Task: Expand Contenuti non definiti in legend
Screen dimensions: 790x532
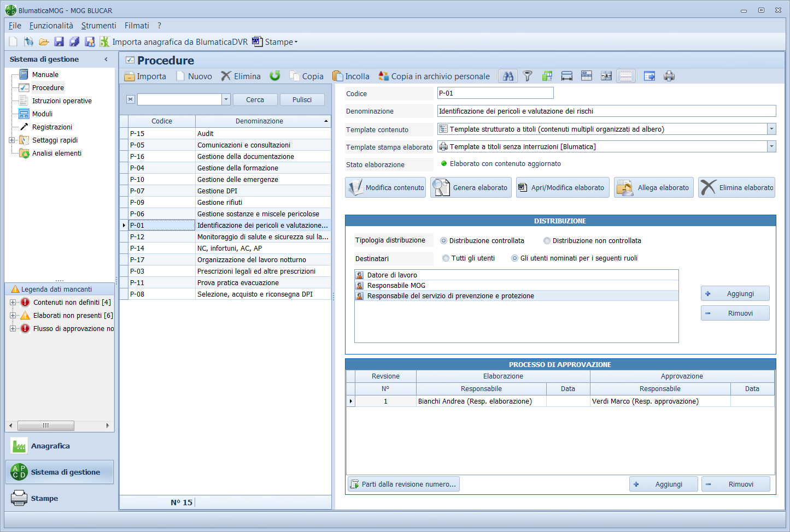Action: point(13,303)
